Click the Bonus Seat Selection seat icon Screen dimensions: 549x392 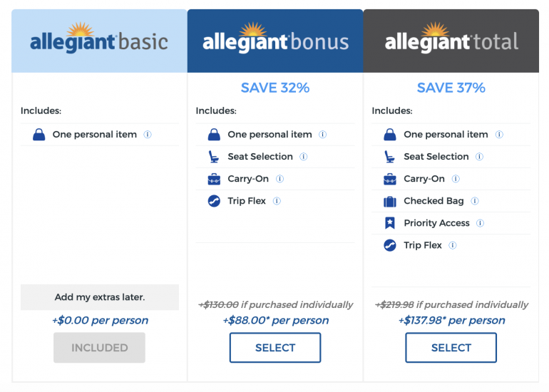213,157
